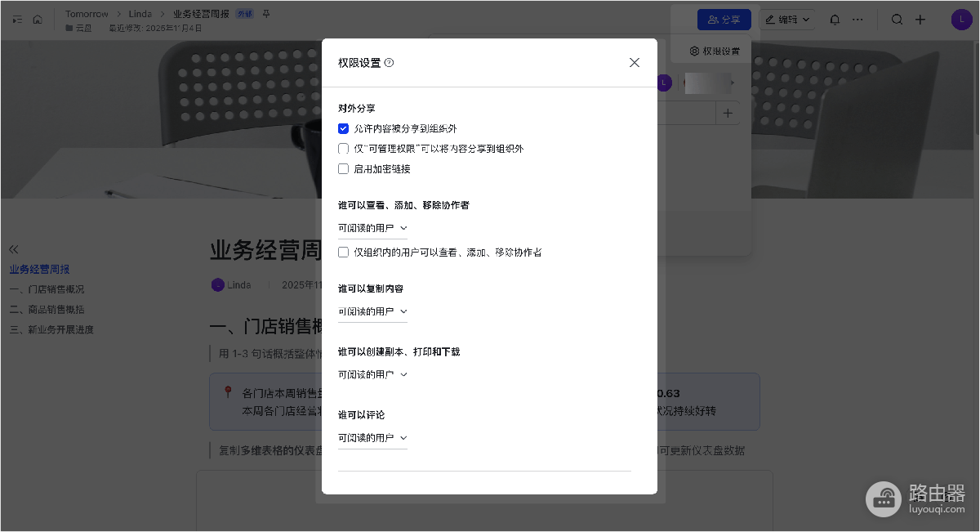The width and height of the screenshot is (980, 532).
Task: Jump to 二、商品销售概括 in outline
Action: (x=47, y=310)
